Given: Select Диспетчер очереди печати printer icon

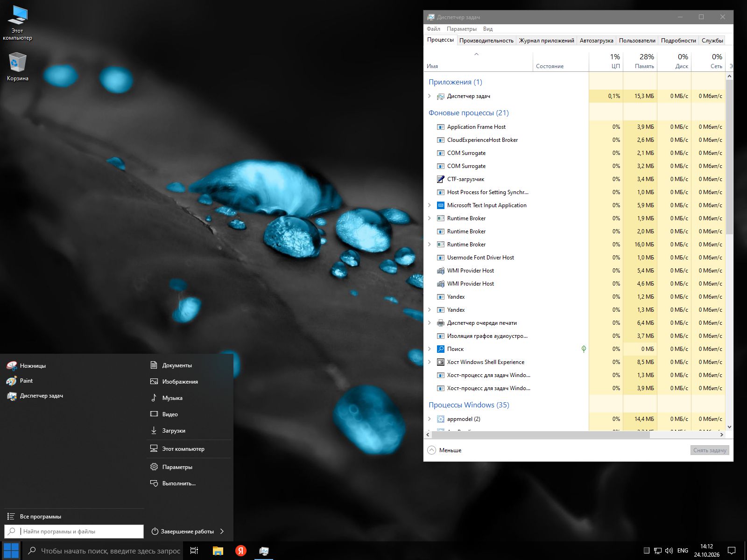Looking at the screenshot, I should tap(440, 323).
